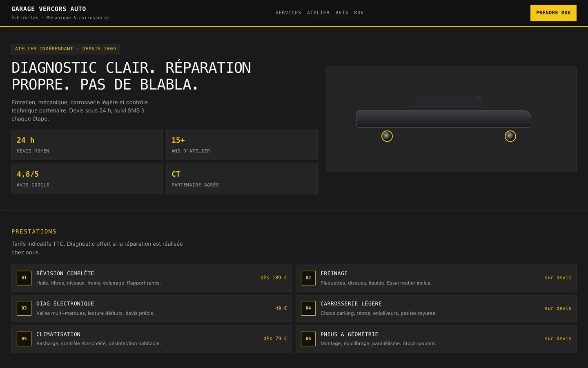
Task: Open the Pneus & géométrie service title
Action: click(x=350, y=334)
